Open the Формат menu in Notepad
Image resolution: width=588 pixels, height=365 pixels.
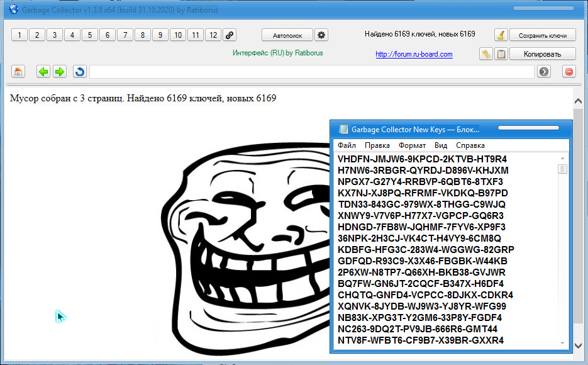coord(412,145)
